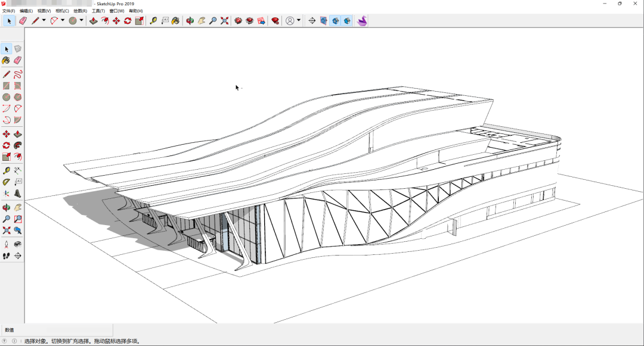This screenshot has height=346, width=644.
Task: Select the Push/Pull tool in top toolbar
Action: pyautogui.click(x=94, y=21)
